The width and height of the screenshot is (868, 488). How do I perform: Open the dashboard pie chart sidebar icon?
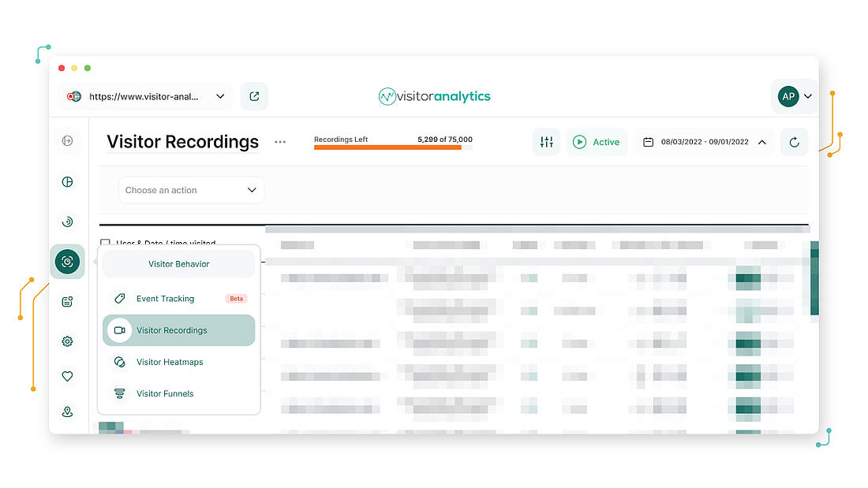pyautogui.click(x=68, y=181)
